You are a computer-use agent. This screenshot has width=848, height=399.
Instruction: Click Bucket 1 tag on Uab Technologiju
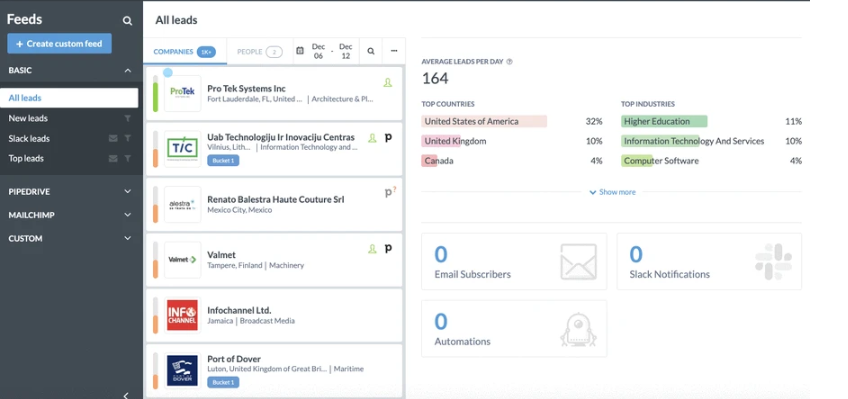[x=223, y=161]
